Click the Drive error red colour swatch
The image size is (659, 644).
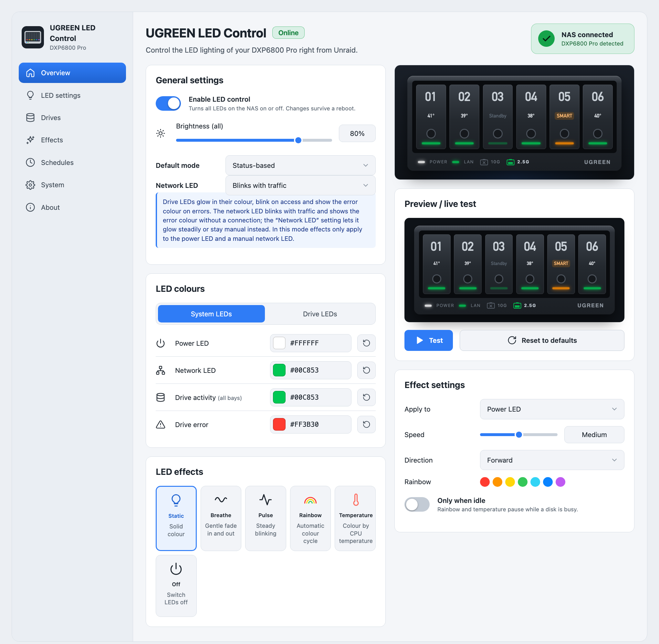click(x=279, y=424)
